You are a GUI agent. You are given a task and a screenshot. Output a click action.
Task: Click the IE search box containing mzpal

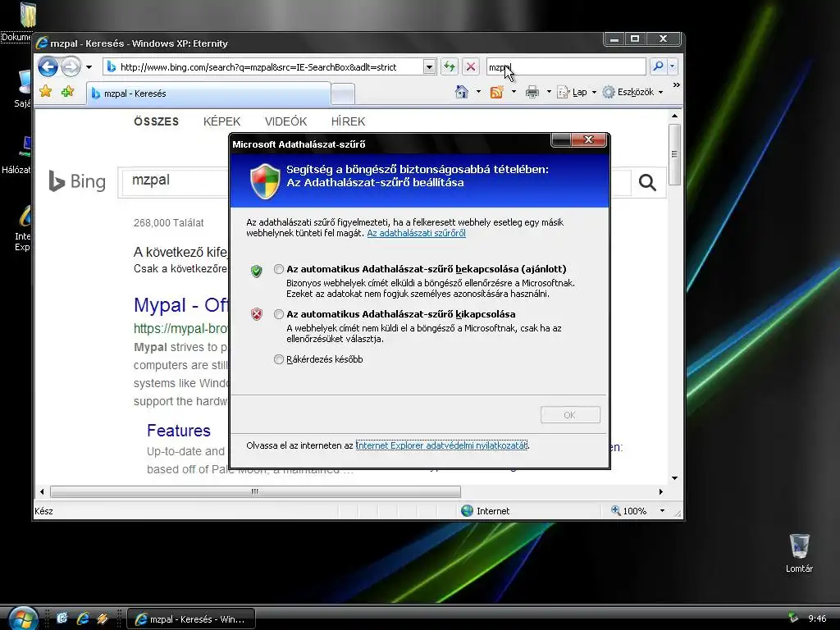coord(566,67)
